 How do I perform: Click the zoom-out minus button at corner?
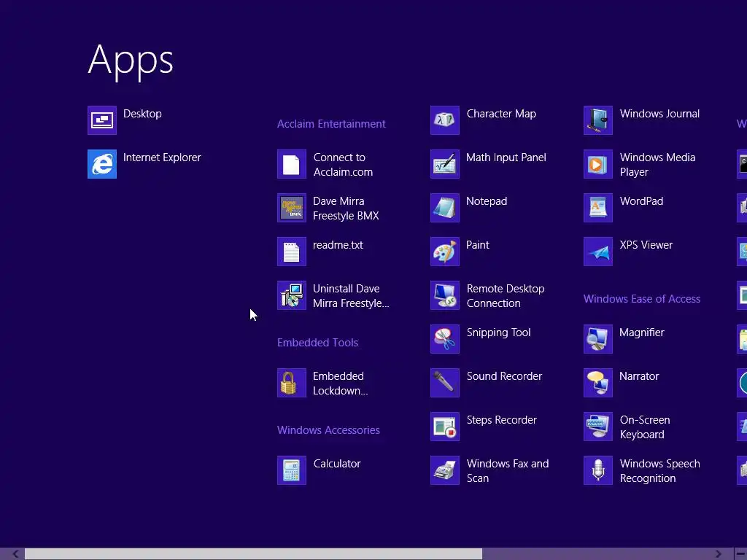(x=740, y=554)
